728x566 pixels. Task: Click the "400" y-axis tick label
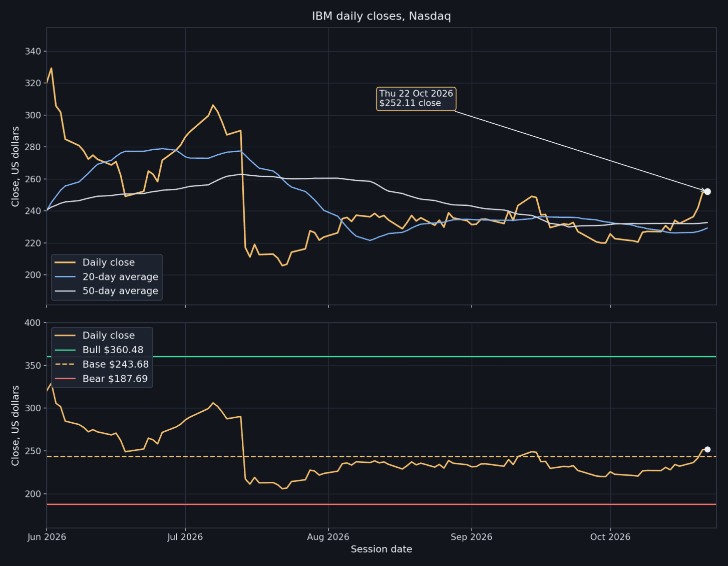pyautogui.click(x=33, y=323)
